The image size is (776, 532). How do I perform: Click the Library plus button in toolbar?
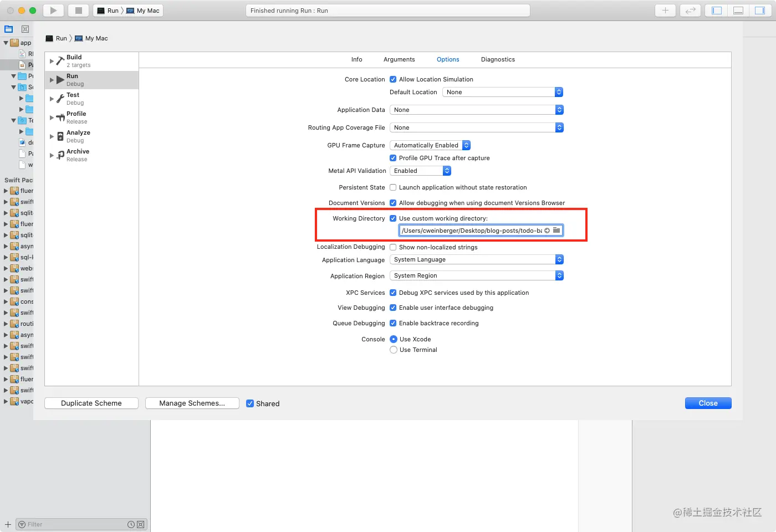[665, 11]
